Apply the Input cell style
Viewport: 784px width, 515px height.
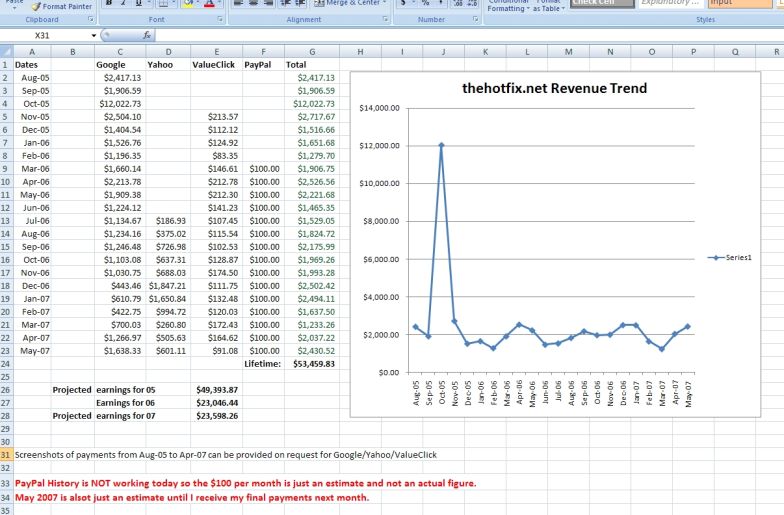pyautogui.click(x=740, y=4)
